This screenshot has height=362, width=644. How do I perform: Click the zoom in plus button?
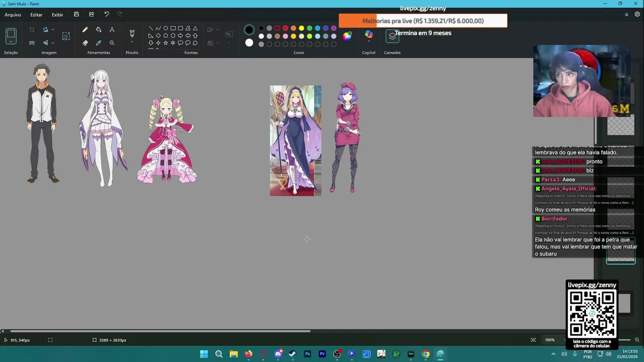[637, 340]
